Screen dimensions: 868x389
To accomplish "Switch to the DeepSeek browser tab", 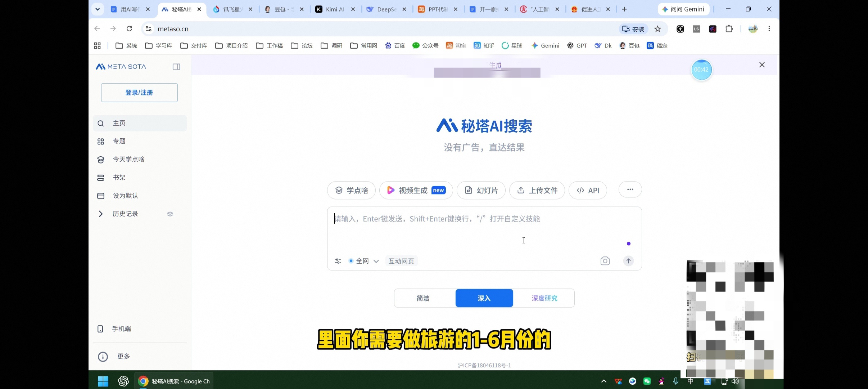I will [386, 9].
